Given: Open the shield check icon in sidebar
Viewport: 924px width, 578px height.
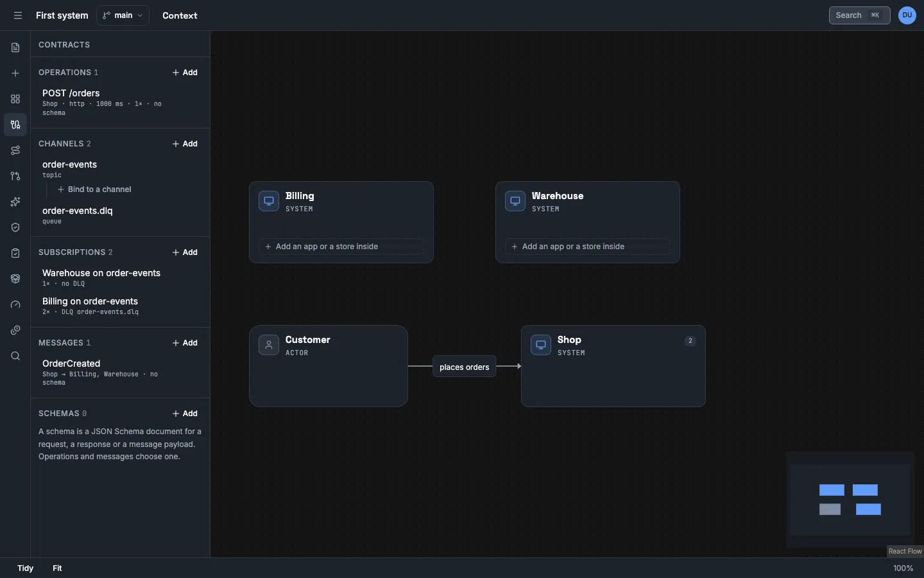Looking at the screenshot, I should click(15, 227).
